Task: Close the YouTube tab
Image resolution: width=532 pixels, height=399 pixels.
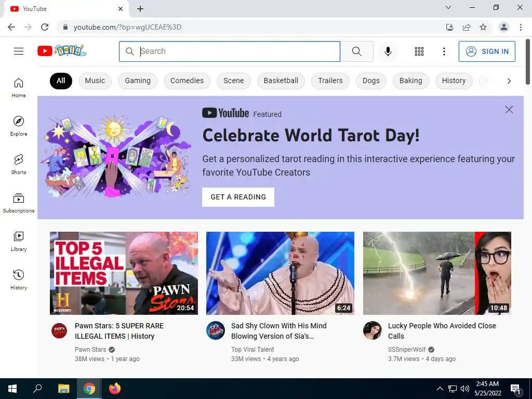Action: pos(121,9)
